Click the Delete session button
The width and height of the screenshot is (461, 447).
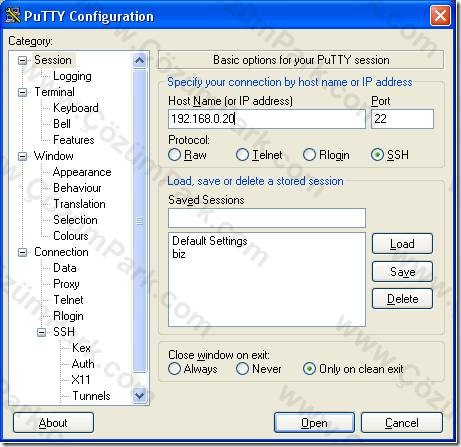point(402,299)
